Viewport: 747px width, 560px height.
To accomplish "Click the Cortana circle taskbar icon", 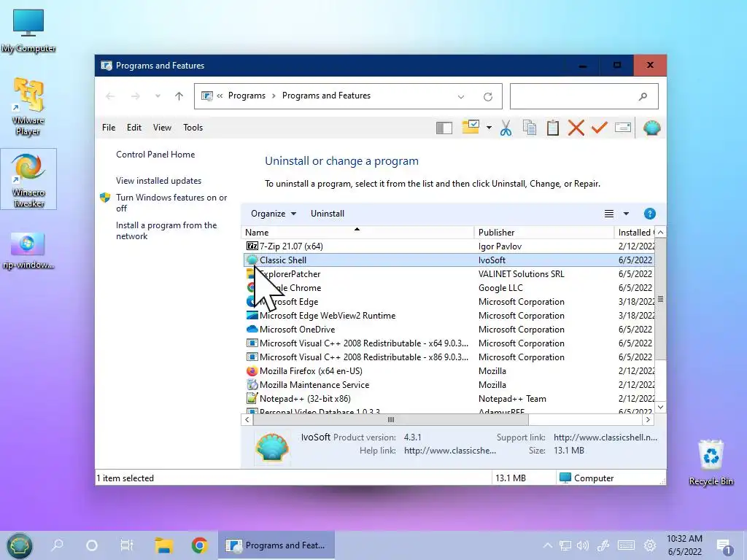I will (91, 545).
